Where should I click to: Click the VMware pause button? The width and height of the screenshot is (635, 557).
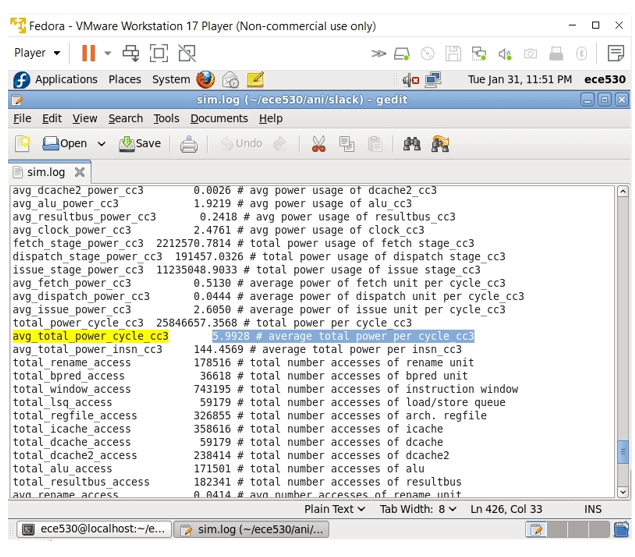[x=88, y=53]
